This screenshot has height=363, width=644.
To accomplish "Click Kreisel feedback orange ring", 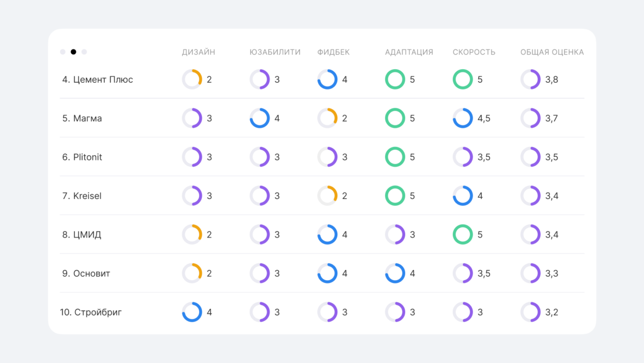I will [x=327, y=196].
